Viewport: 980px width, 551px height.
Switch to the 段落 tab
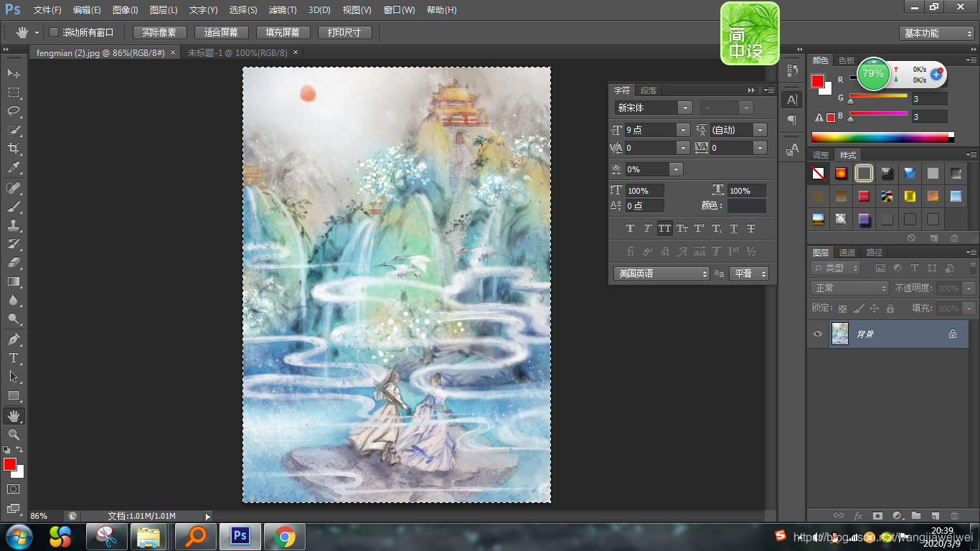point(649,90)
